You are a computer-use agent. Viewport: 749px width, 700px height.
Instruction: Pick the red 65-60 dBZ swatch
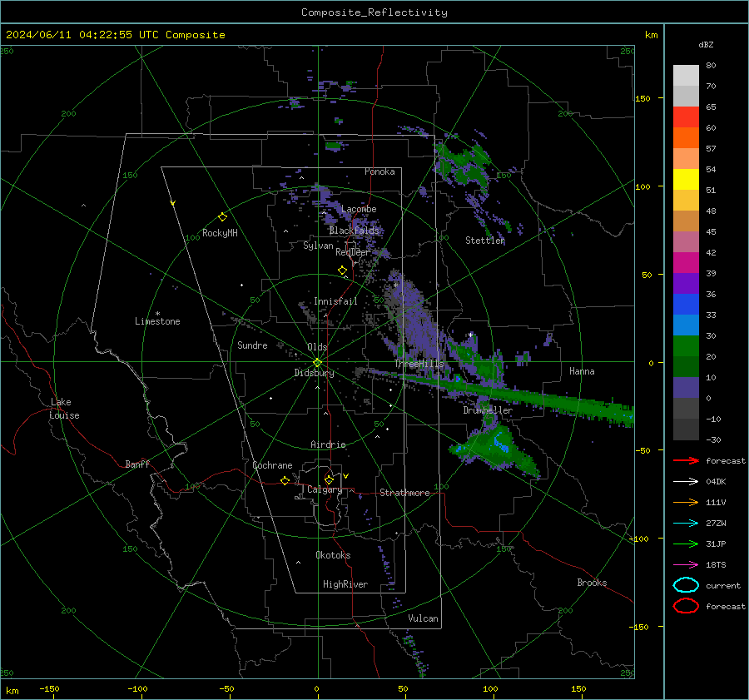coord(686,117)
